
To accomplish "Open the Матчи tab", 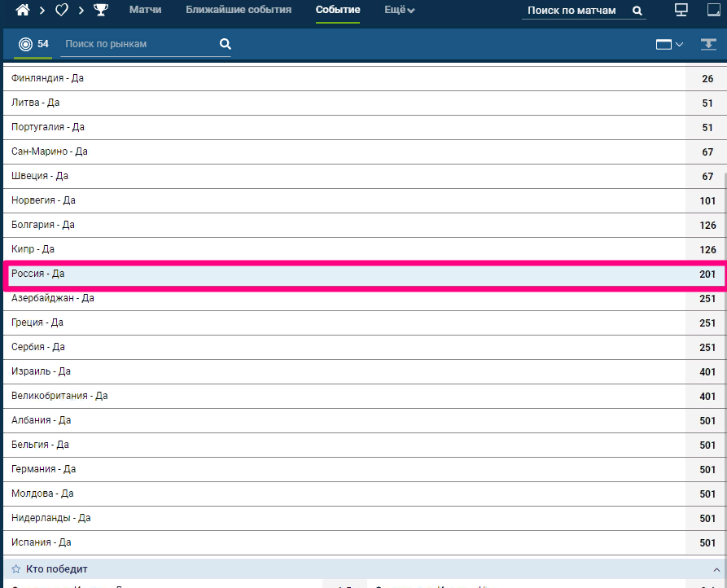I will tap(145, 10).
